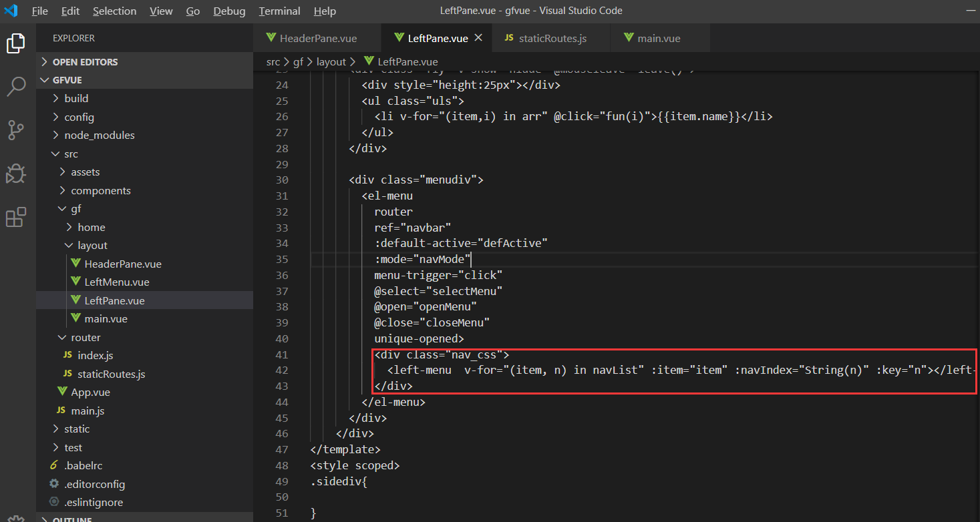Open the Selection menu
The width and height of the screenshot is (980, 522).
click(x=115, y=11)
